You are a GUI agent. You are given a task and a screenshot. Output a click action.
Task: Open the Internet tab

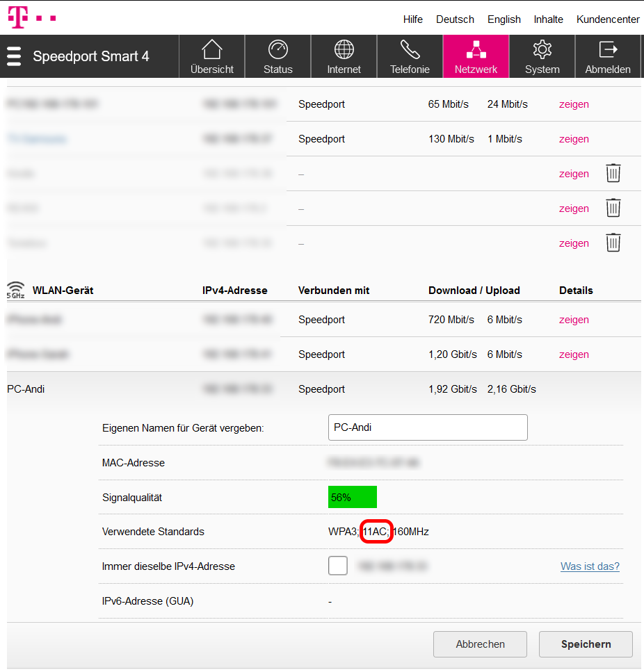(x=344, y=56)
